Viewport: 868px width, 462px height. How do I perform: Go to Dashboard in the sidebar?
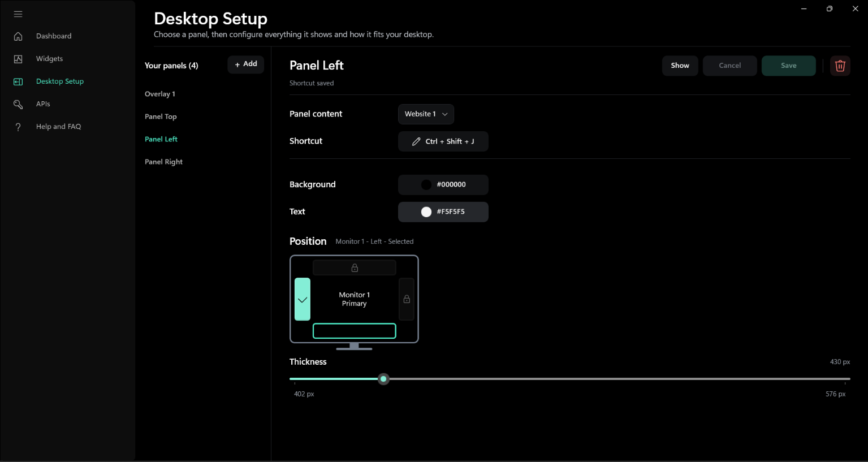tap(54, 36)
